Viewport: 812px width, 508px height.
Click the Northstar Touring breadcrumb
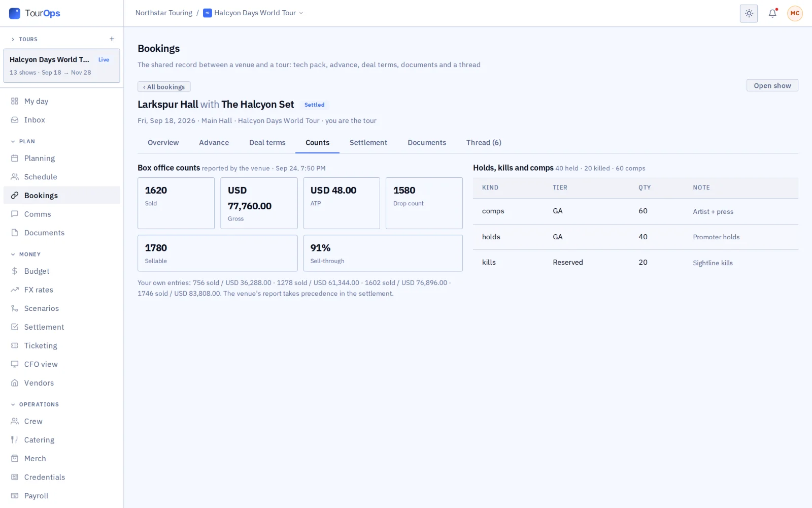[x=163, y=13]
